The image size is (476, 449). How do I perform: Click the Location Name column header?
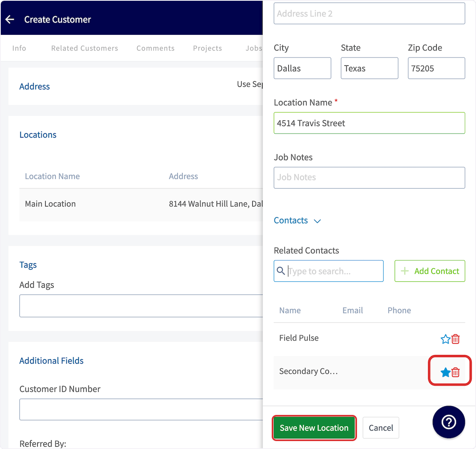pos(52,176)
